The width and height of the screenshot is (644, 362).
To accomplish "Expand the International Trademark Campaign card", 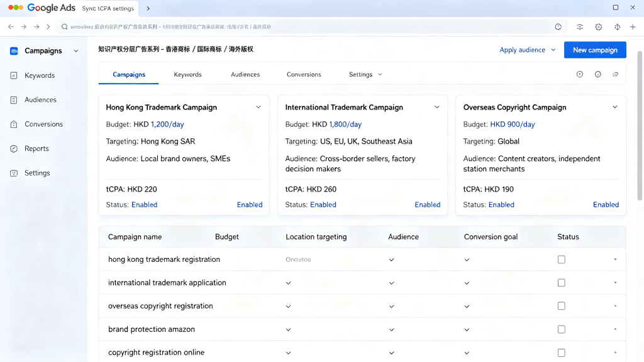I will click(437, 107).
